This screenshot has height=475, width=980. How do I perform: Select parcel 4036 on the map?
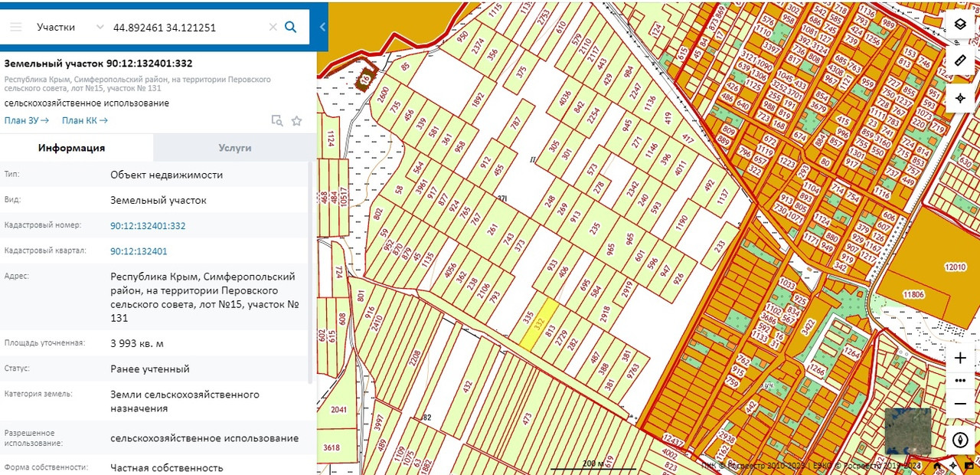pyautogui.click(x=566, y=99)
